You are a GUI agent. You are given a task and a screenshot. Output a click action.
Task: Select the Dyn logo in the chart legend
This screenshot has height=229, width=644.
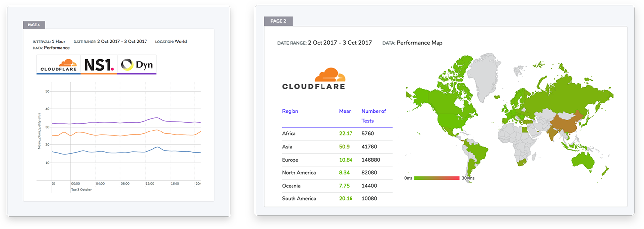[x=137, y=65]
